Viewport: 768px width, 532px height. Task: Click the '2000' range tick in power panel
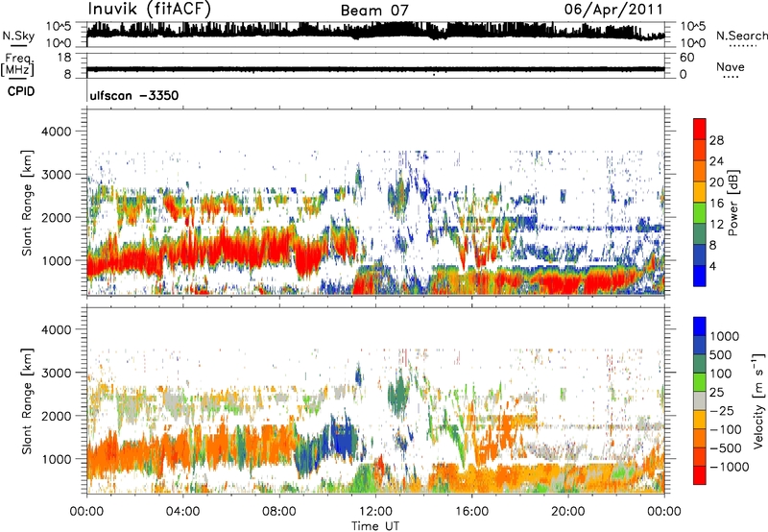point(59,217)
